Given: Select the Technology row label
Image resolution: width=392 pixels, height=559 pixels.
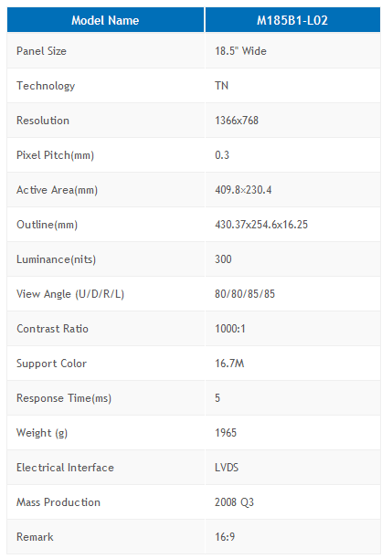Looking at the screenshot, I should coord(46,86).
